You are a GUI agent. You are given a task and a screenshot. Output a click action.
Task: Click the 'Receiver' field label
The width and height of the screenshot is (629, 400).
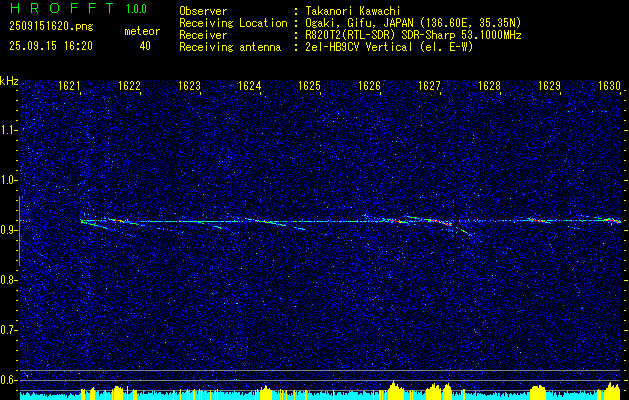(x=203, y=35)
